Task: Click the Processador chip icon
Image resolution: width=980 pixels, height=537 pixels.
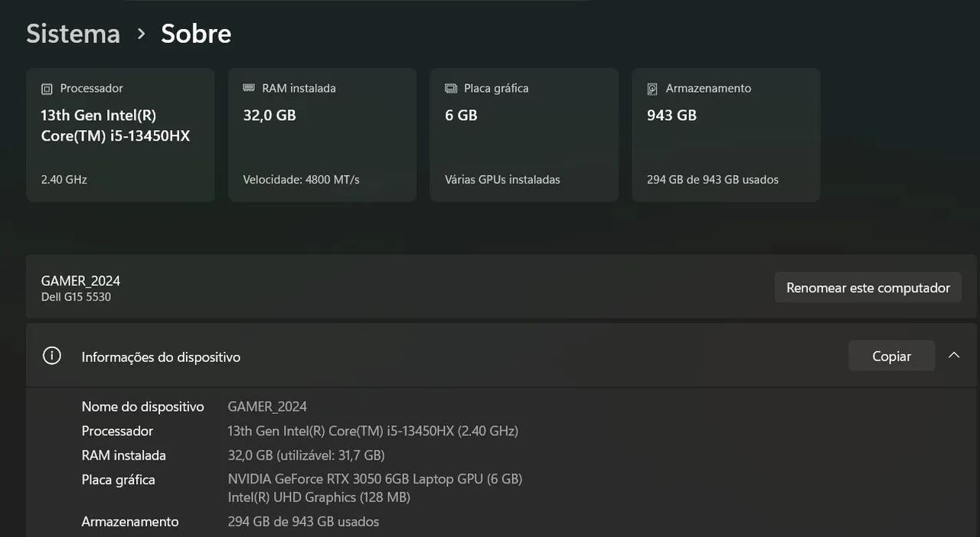Action: (47, 89)
